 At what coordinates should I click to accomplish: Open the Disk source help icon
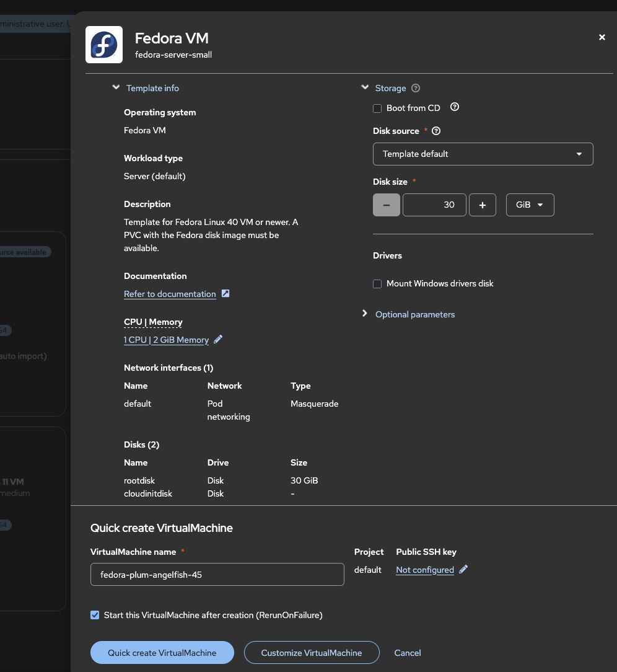(436, 131)
